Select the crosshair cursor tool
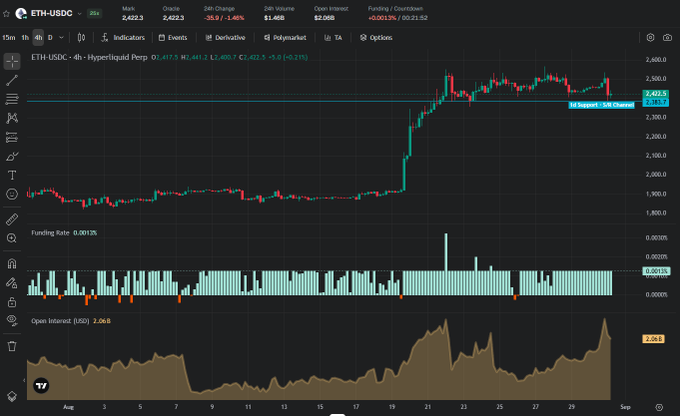The image size is (680, 416). (x=12, y=61)
